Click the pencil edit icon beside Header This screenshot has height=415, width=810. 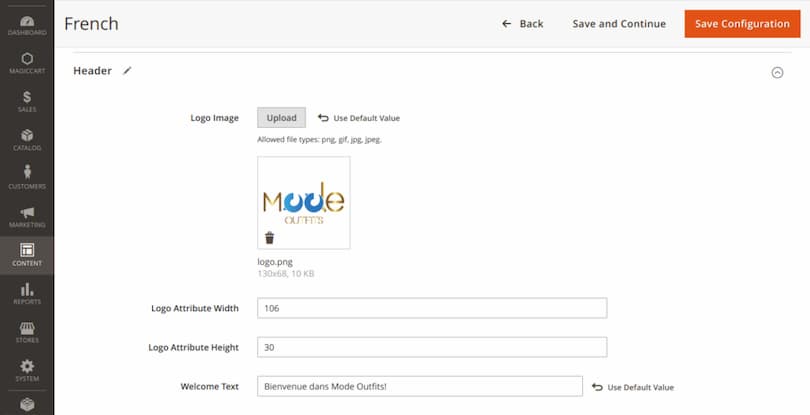click(x=127, y=71)
